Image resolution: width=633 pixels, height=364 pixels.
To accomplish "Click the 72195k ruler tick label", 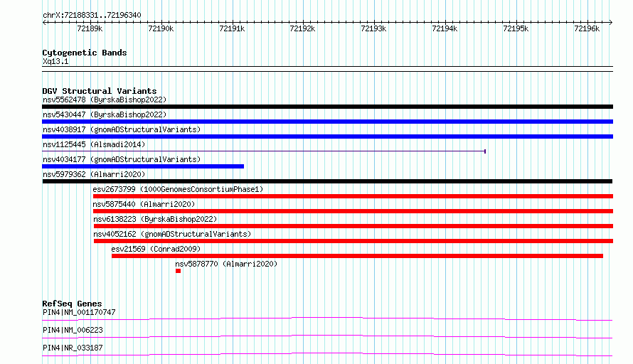I will click(x=516, y=28).
